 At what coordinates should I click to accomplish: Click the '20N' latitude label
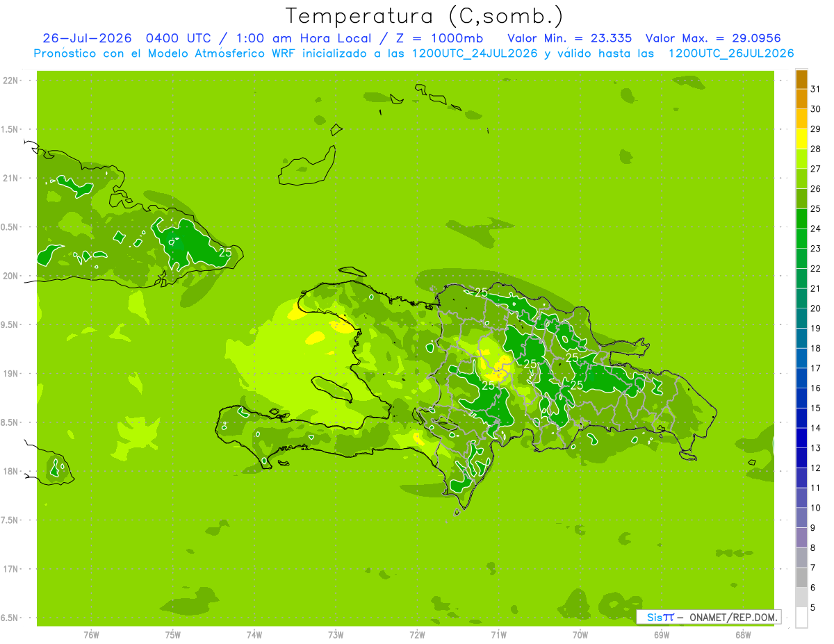(x=10, y=276)
